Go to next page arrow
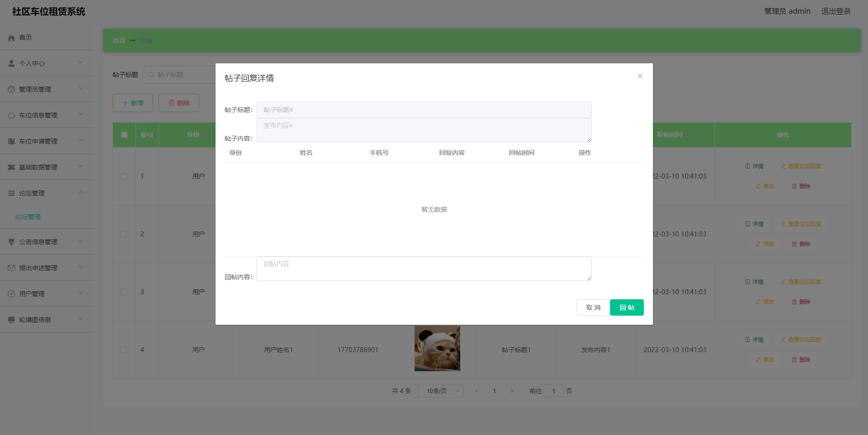Image resolution: width=868 pixels, height=435 pixels. click(512, 391)
